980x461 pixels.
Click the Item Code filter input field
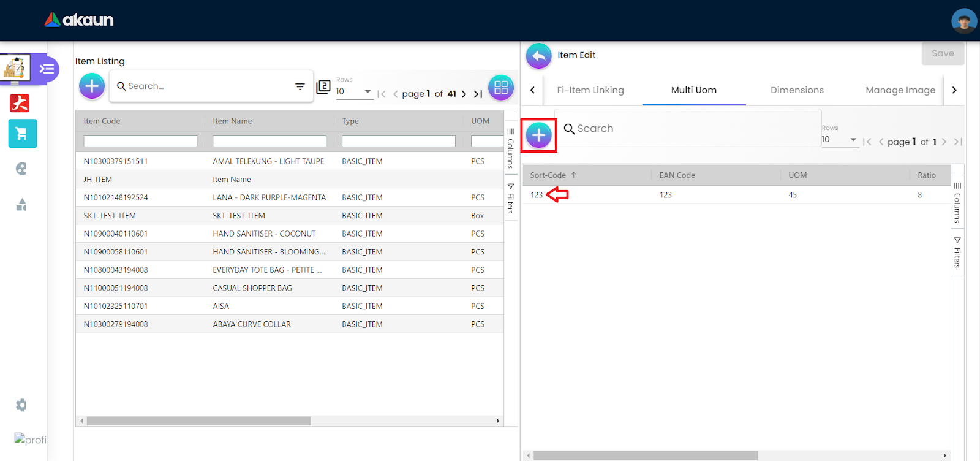[140, 142]
